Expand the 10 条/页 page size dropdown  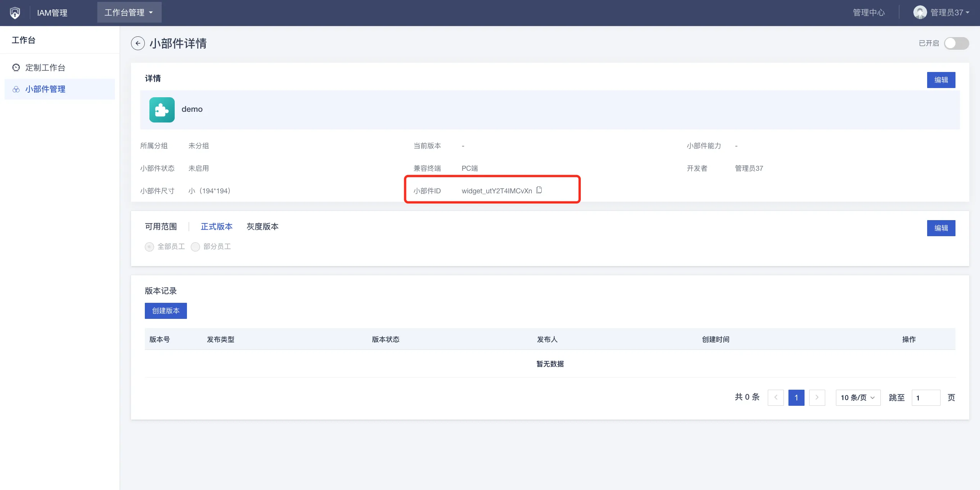[858, 398]
